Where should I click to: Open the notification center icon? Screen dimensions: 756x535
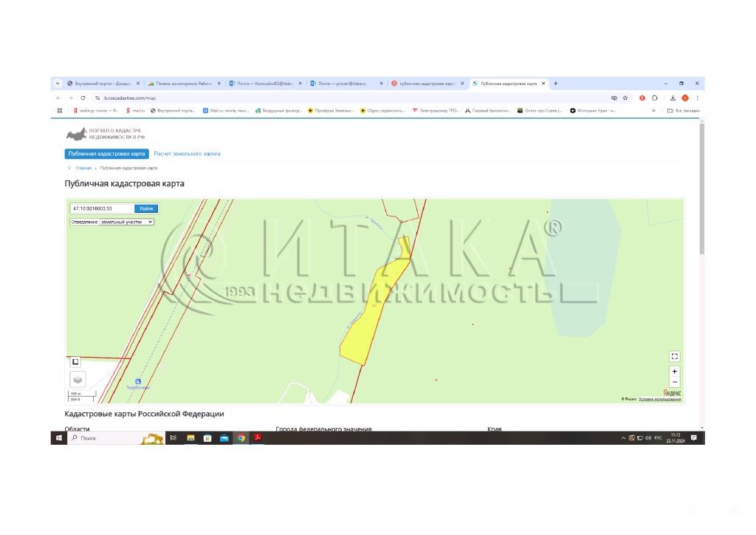point(694,438)
